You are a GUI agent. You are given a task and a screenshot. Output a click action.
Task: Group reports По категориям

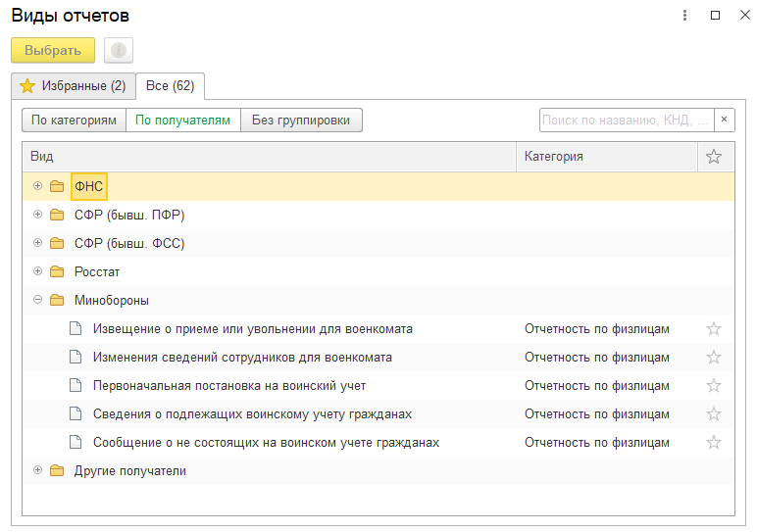click(74, 121)
